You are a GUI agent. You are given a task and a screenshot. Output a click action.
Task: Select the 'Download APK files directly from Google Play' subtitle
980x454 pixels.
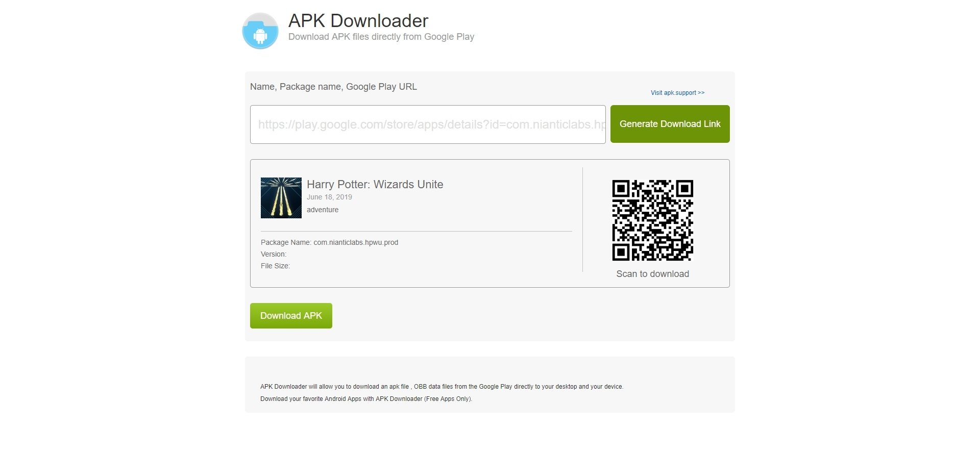pos(381,37)
